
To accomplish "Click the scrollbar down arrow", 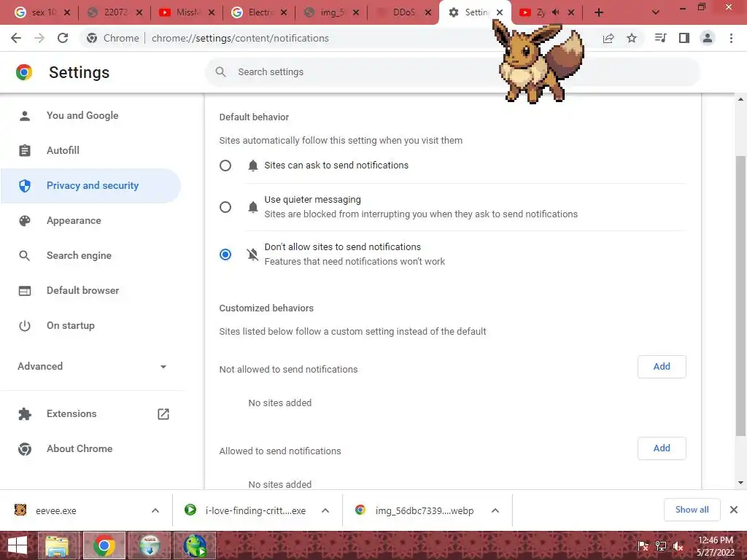I will point(740,483).
